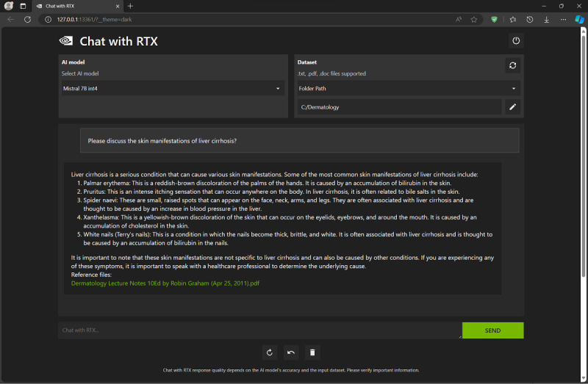588x384 pixels.
Task: Undo the last chat message
Action: click(x=291, y=353)
